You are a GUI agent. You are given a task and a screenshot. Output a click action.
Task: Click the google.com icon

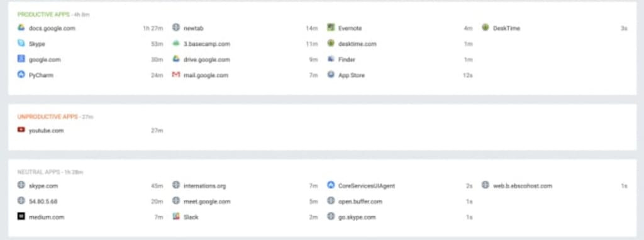(21, 59)
